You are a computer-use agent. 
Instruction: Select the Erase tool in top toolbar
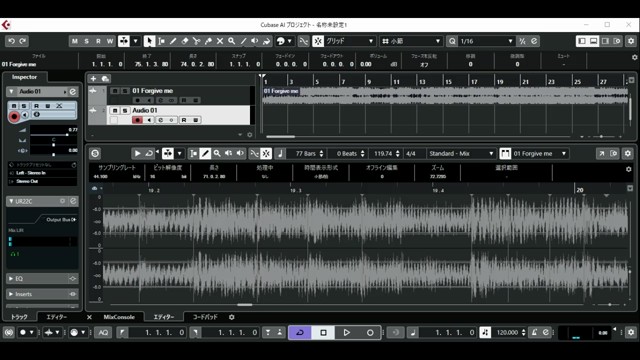point(185,41)
